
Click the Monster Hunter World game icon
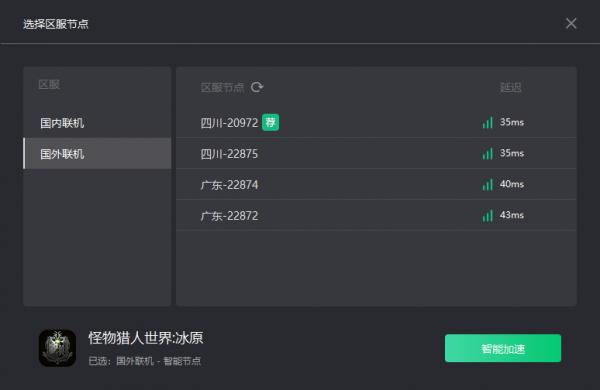(x=57, y=348)
